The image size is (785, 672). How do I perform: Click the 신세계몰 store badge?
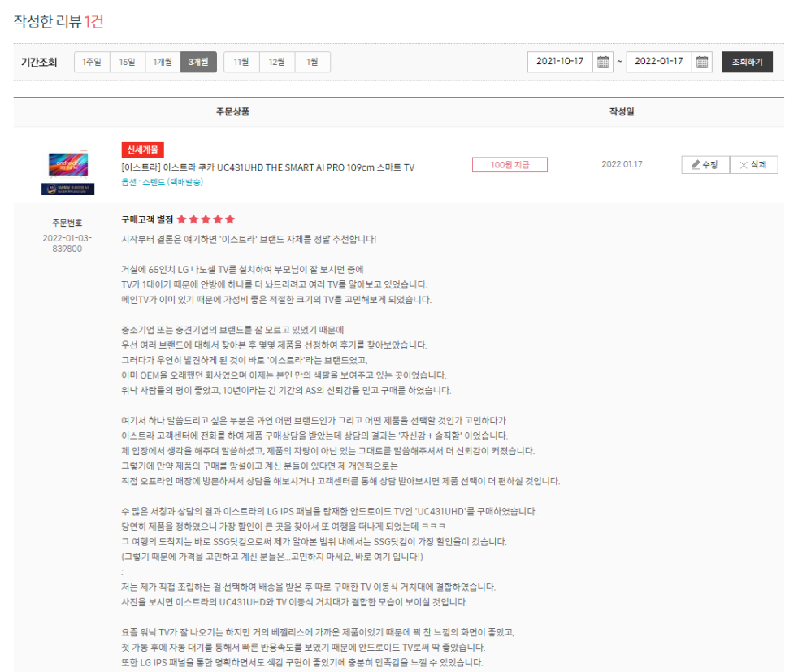pos(142,150)
